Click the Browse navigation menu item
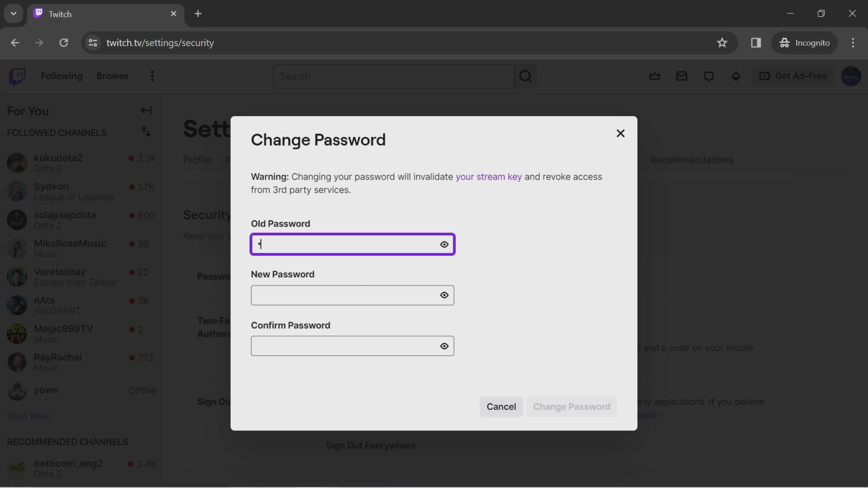The height and width of the screenshot is (488, 868). [113, 76]
